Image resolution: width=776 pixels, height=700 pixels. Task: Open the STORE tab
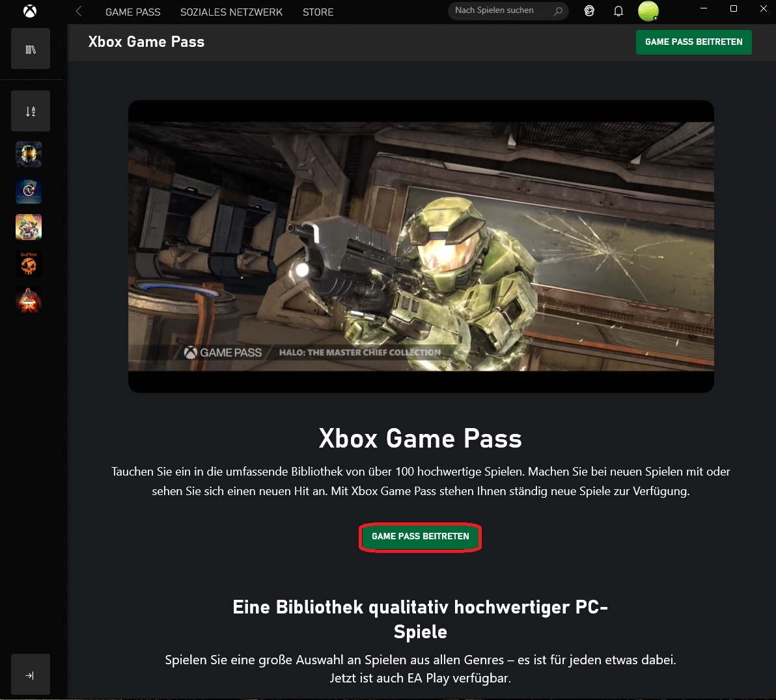pos(318,12)
